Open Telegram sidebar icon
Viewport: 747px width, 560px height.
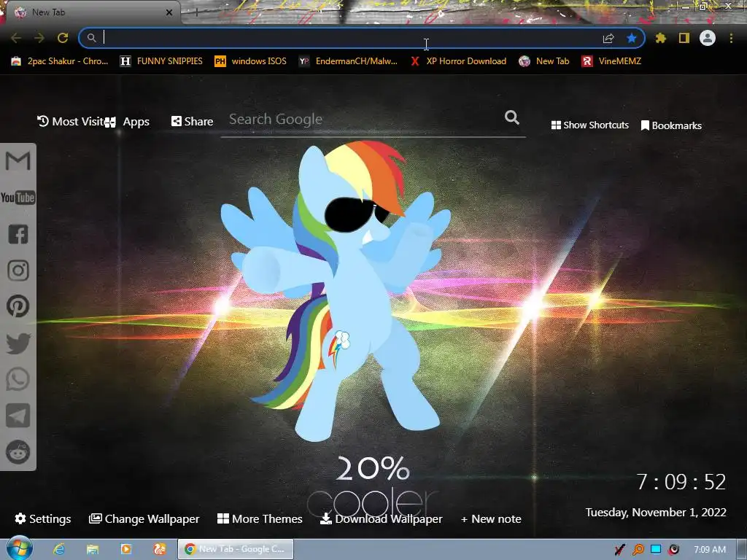18,416
